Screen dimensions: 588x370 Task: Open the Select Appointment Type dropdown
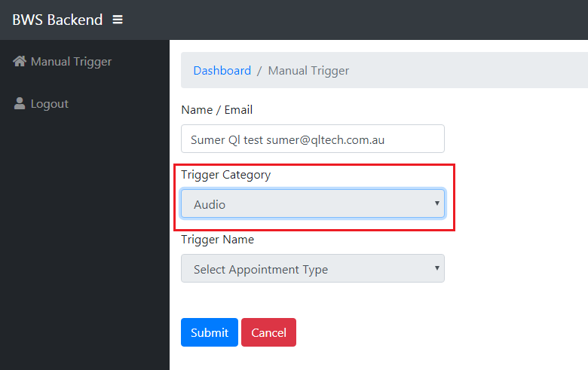(302, 269)
